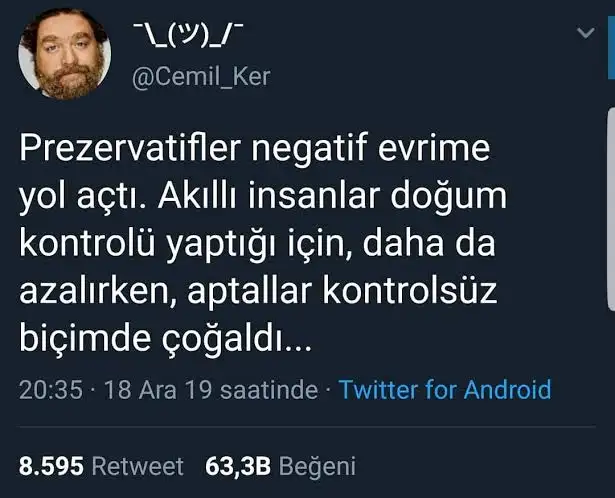Image resolution: width=615 pixels, height=498 pixels.
Task: Click the word evrime in the tweet
Action: 434,148
